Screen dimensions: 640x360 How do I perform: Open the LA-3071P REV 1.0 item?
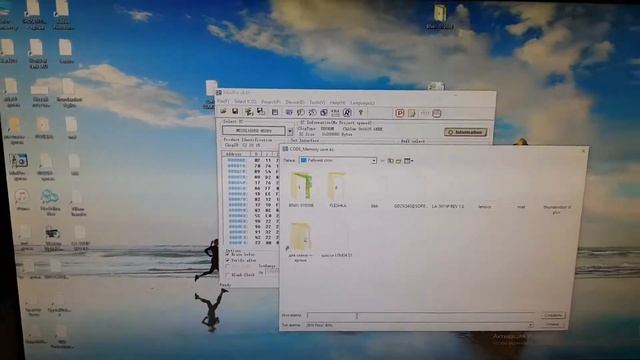pyautogui.click(x=448, y=207)
